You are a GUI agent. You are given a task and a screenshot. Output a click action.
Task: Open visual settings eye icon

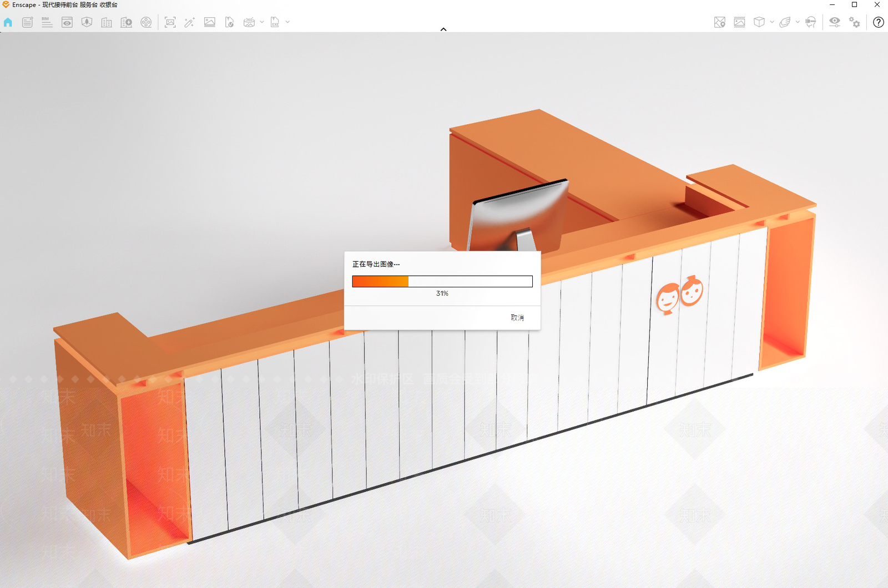point(835,22)
